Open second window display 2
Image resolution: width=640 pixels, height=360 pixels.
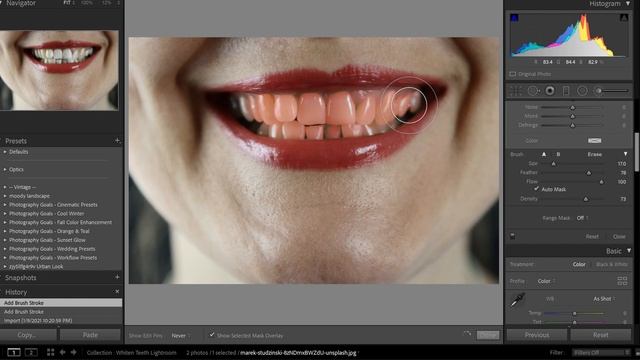pos(31,352)
